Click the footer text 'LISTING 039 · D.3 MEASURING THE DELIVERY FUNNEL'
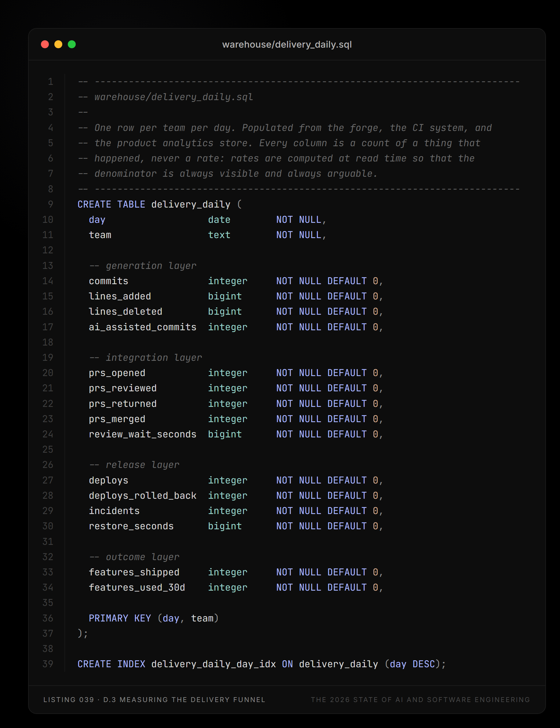Screen dimensions: 560x728 pos(154,700)
